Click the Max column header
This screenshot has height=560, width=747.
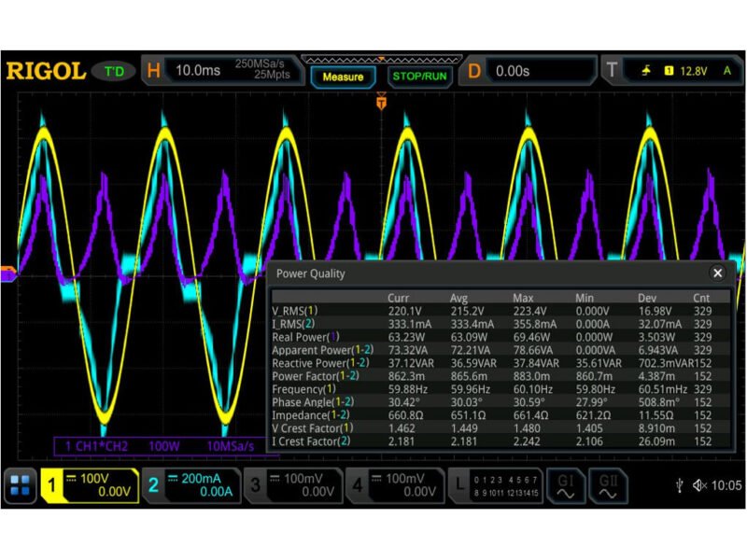coord(523,298)
